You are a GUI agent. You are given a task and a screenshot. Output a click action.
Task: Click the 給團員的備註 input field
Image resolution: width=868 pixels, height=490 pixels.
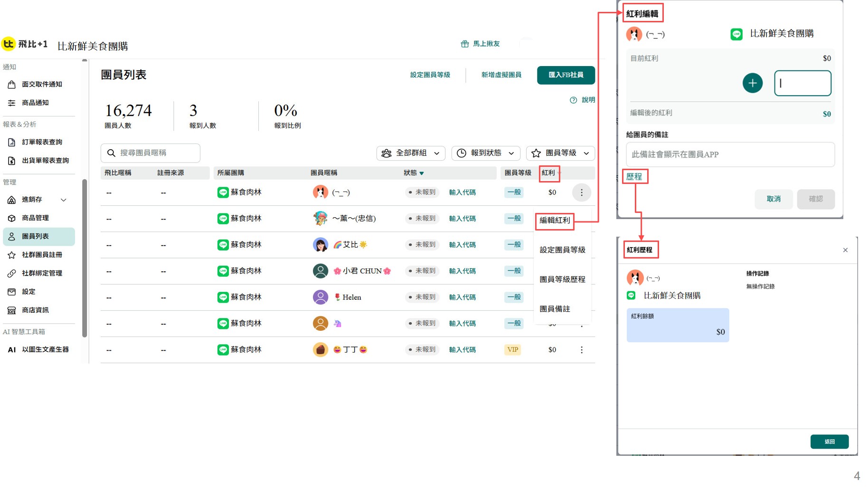coord(730,154)
